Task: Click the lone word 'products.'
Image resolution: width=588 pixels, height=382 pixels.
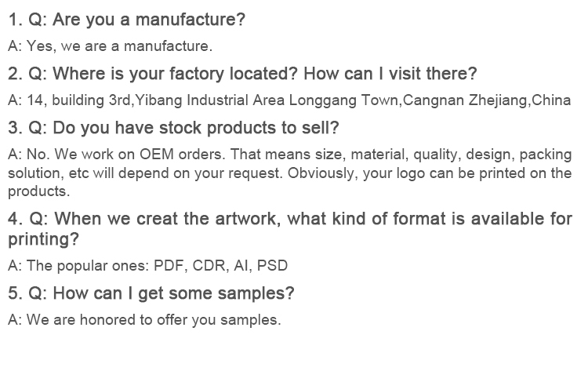Action: (39, 191)
